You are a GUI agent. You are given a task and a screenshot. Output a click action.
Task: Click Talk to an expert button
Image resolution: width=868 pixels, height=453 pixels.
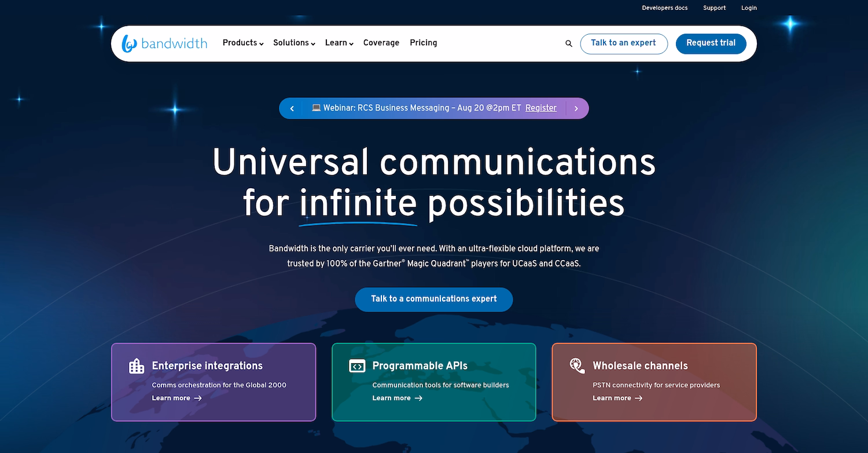coord(624,43)
